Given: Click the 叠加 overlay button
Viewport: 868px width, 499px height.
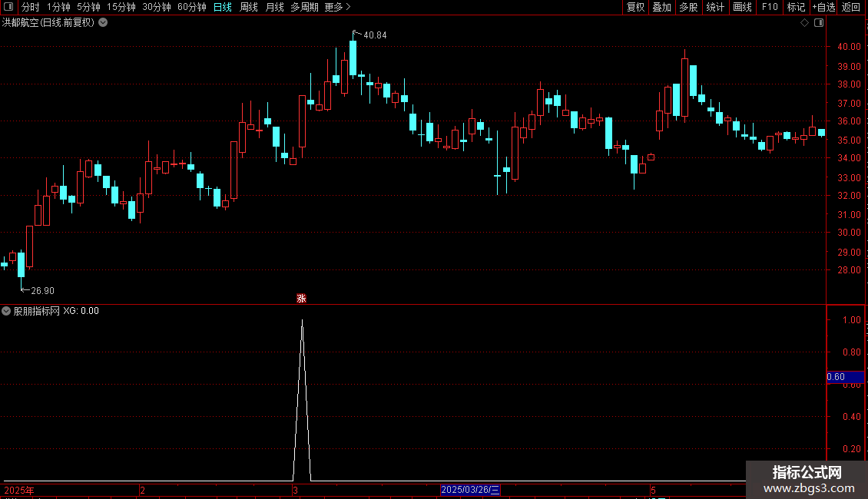Looking at the screenshot, I should [x=661, y=7].
